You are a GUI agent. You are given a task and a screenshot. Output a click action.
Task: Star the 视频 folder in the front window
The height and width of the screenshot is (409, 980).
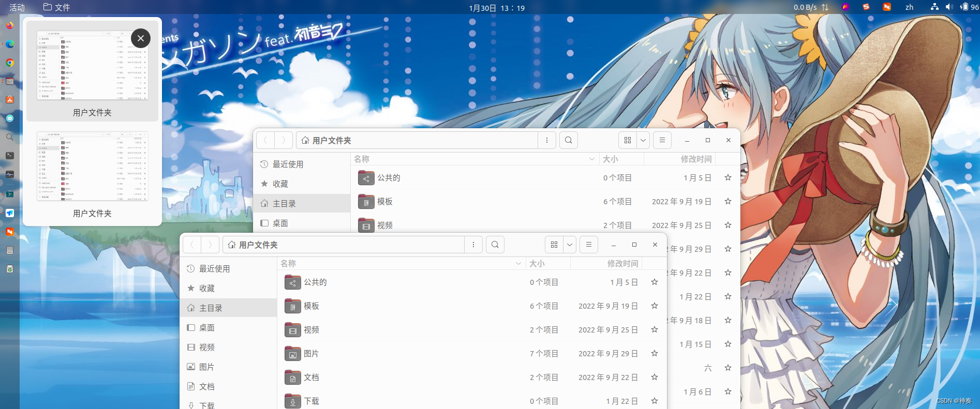point(655,330)
